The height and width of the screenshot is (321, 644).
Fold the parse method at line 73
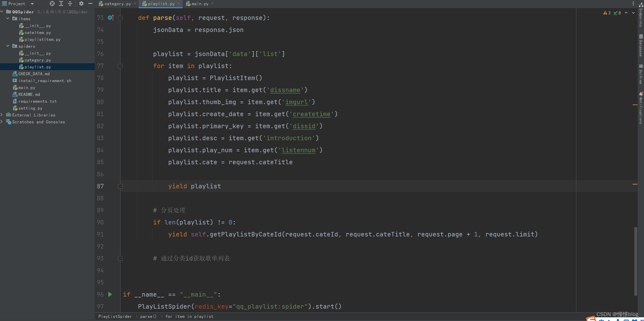point(120,18)
